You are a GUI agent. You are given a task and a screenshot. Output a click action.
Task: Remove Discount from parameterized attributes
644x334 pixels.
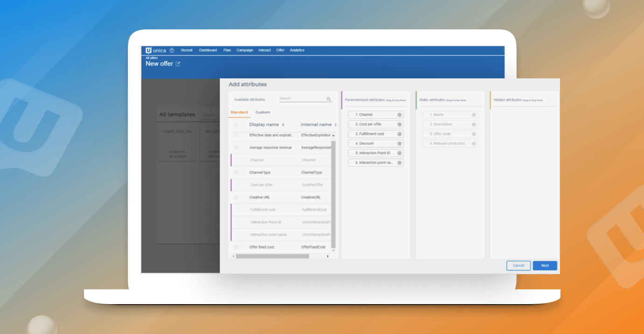click(399, 144)
